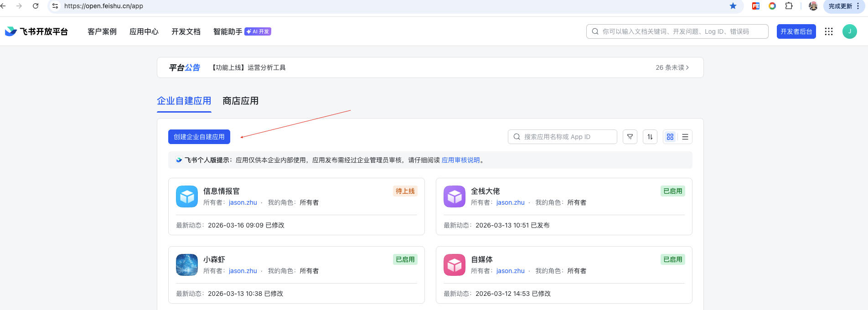Select the 企业自建应用 tab
The image size is (868, 310).
pyautogui.click(x=184, y=101)
